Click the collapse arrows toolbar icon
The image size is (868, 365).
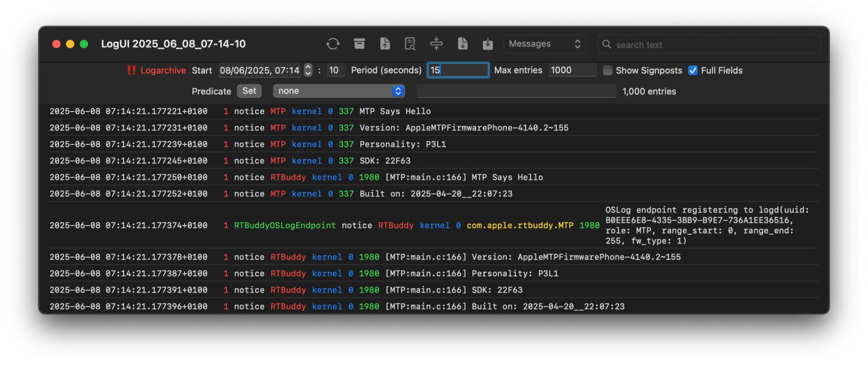click(436, 44)
